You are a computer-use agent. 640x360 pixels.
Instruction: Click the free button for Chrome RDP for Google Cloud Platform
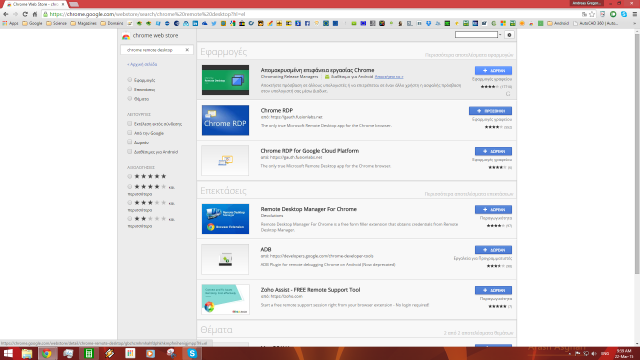click(493, 151)
